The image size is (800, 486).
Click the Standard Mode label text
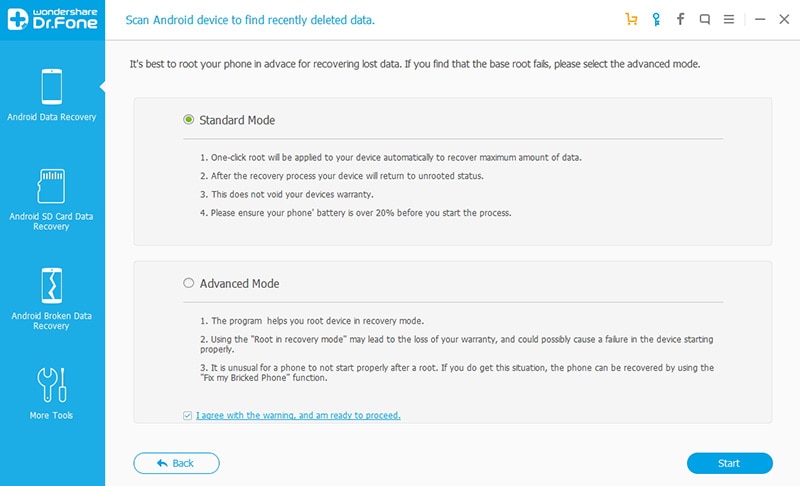237,120
